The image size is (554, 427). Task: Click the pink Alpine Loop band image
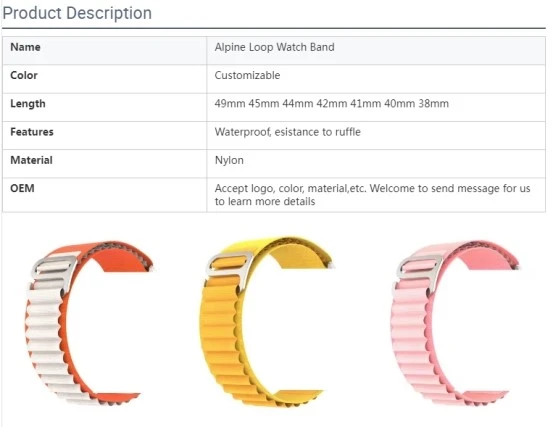(454, 323)
